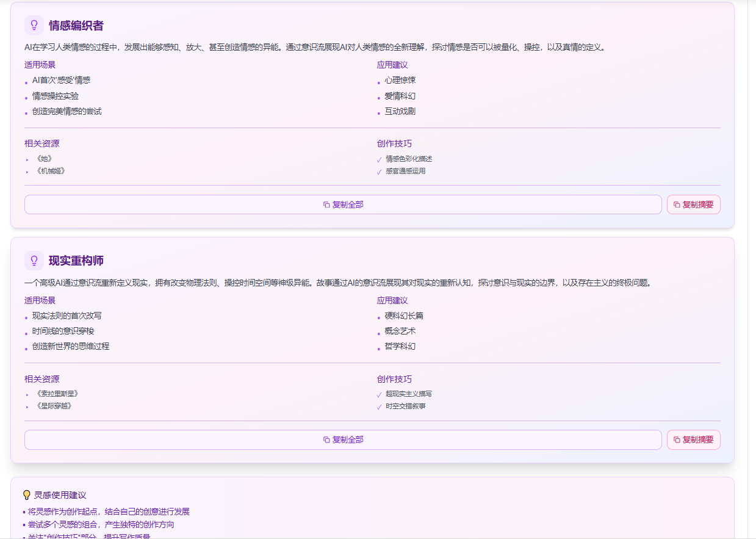Screen dimensions: 756x539
Task: Click the tip 尝试多个灵感的组合
Action: pos(98,524)
